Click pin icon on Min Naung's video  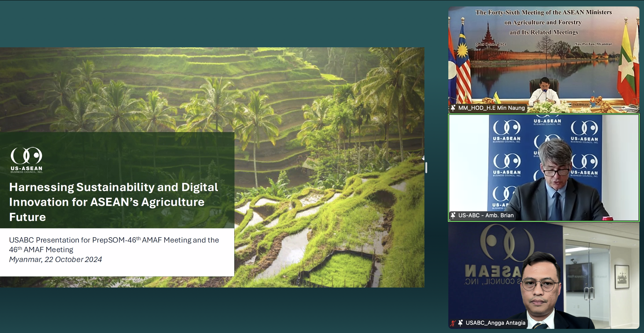453,108
